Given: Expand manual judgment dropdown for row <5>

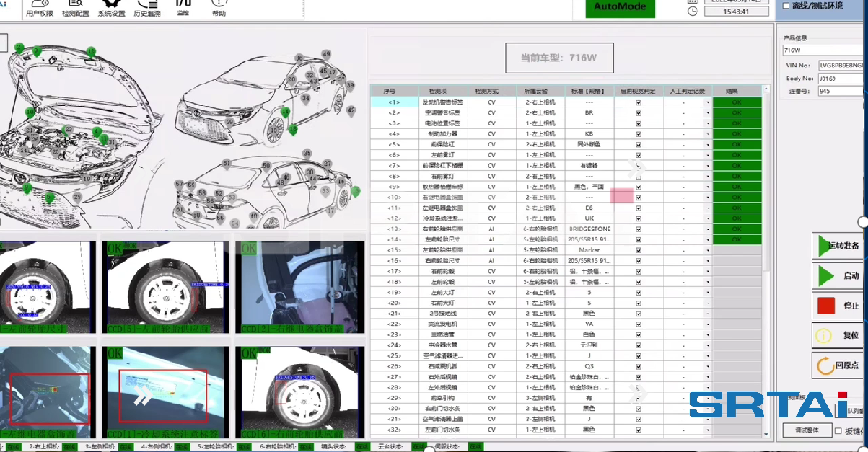Looking at the screenshot, I should 708,145.
